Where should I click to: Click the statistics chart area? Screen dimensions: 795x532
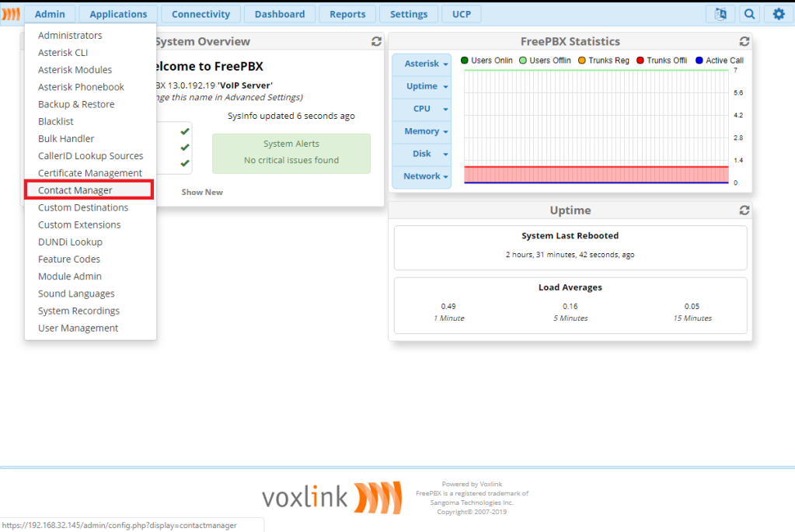tap(596, 127)
